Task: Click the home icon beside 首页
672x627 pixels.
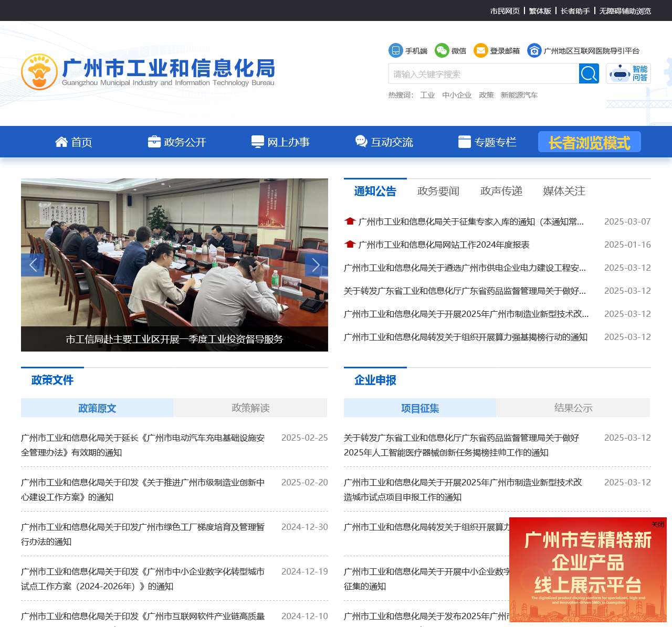Action: (61, 142)
